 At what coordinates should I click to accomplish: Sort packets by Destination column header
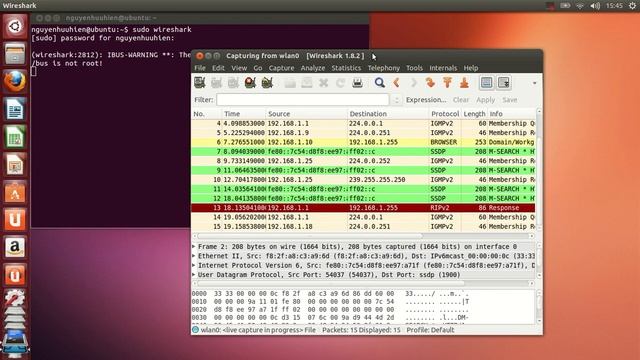click(388, 114)
